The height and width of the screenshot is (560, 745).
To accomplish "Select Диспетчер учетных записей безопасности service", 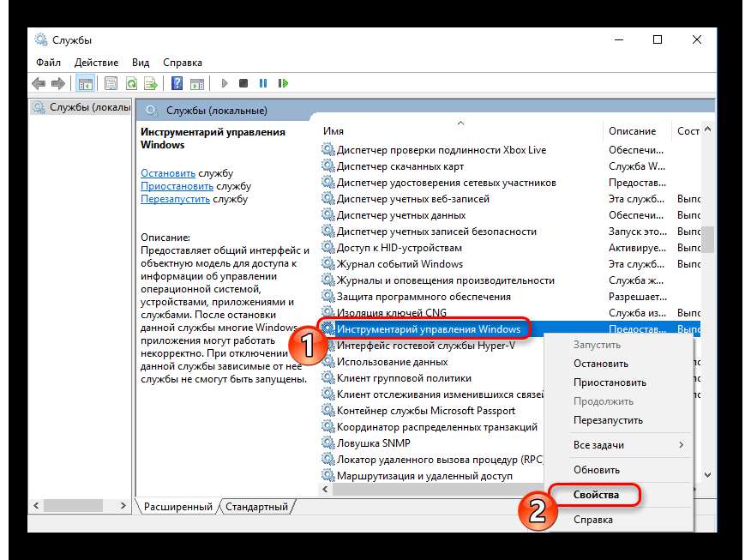I will (436, 231).
